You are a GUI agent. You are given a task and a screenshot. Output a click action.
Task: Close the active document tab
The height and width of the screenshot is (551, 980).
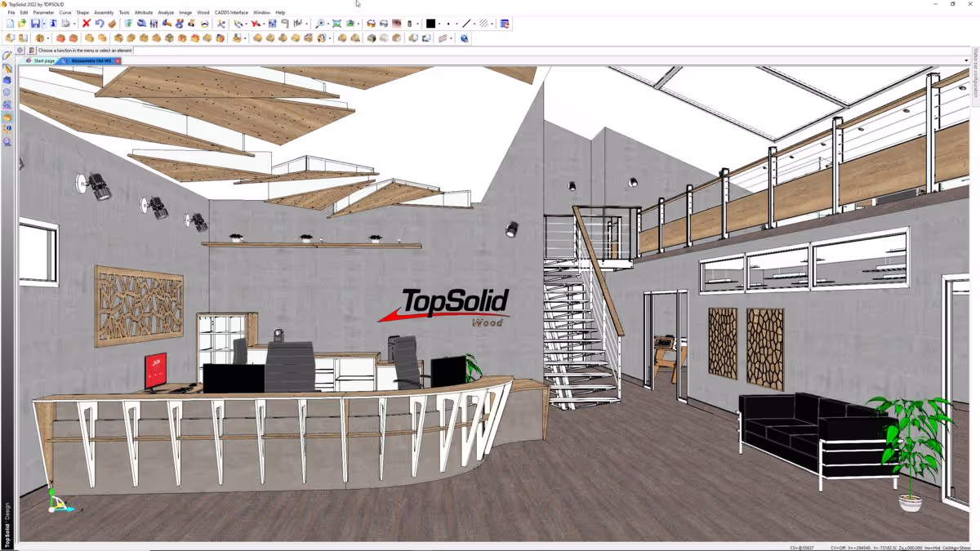tap(118, 60)
